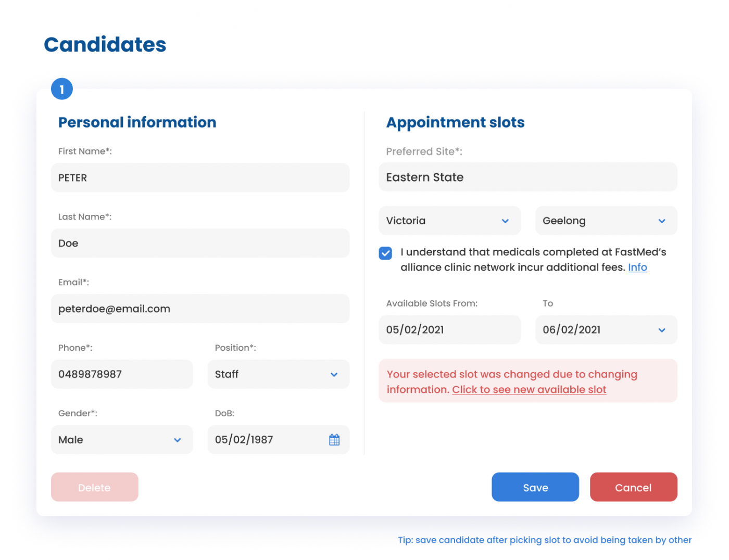Click the step 1 badge above the form
Image resolution: width=729 pixels, height=560 pixels.
(x=62, y=89)
